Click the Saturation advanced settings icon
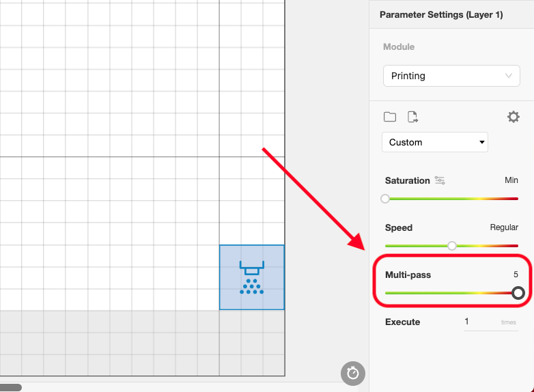Screen dimensions: 534x392 tap(440, 180)
